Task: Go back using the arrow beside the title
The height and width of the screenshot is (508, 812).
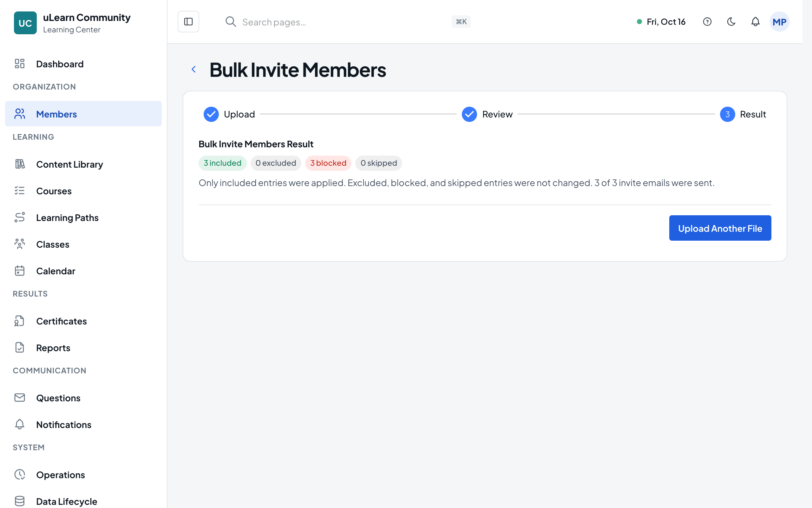Action: point(193,69)
